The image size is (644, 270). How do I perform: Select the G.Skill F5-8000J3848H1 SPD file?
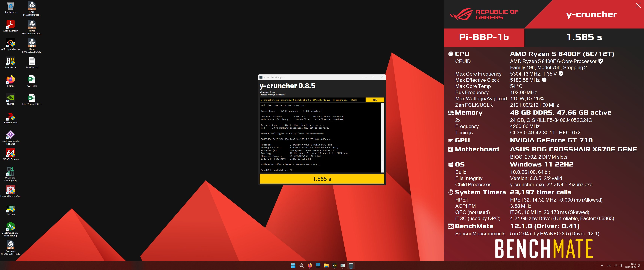[x=32, y=9]
